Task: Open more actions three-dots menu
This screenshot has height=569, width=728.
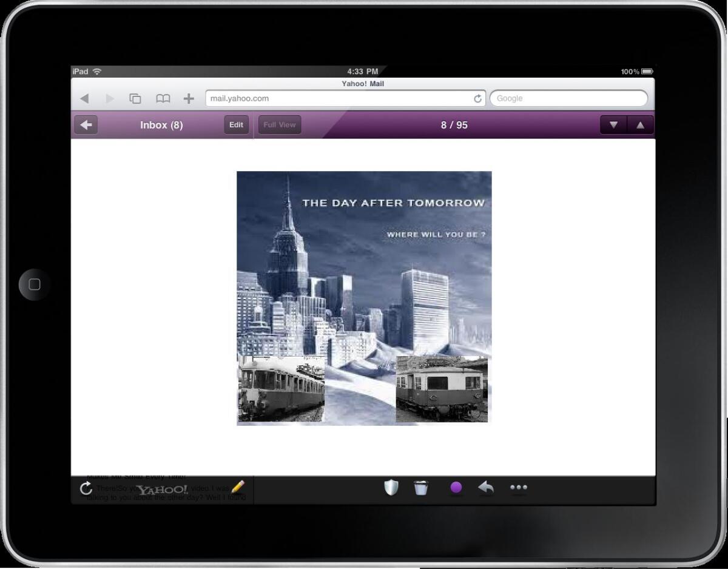Action: [x=519, y=488]
